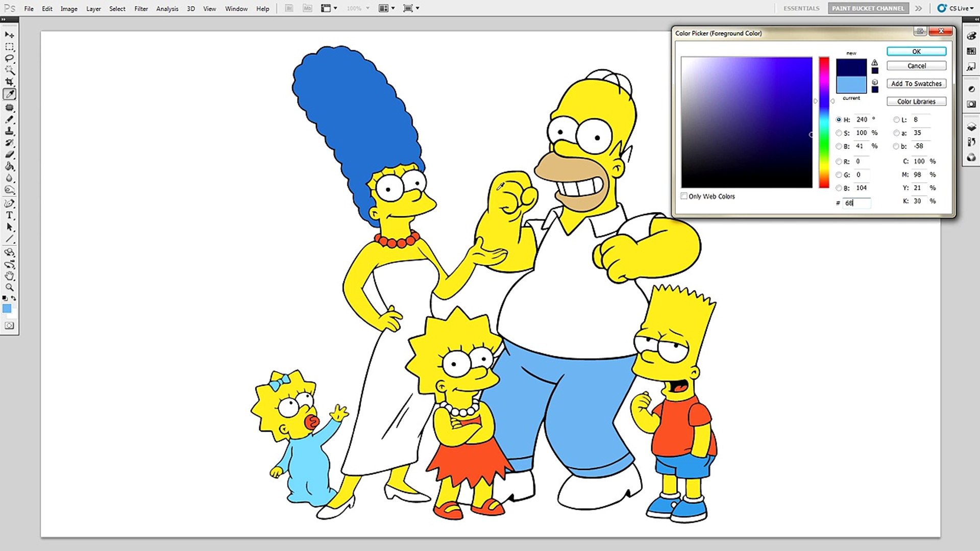Select the Quick Selection wand tool

(x=9, y=70)
